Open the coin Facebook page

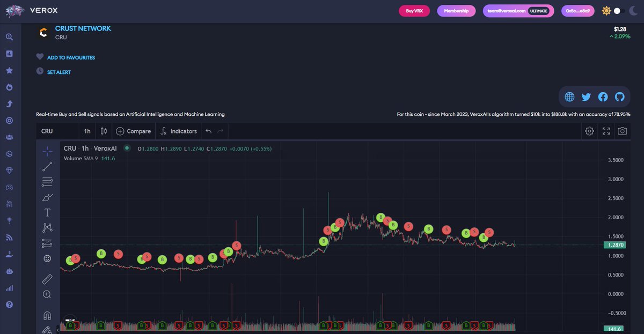(x=603, y=97)
